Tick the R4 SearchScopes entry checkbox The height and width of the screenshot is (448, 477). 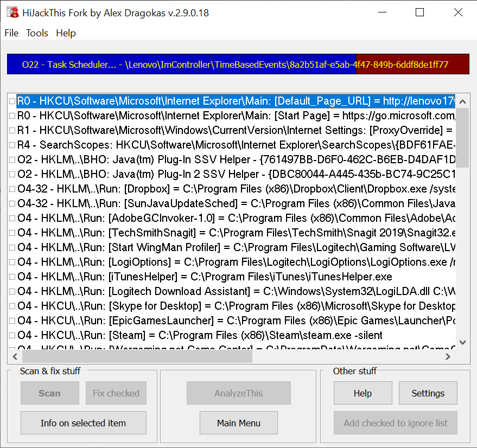click(12, 145)
